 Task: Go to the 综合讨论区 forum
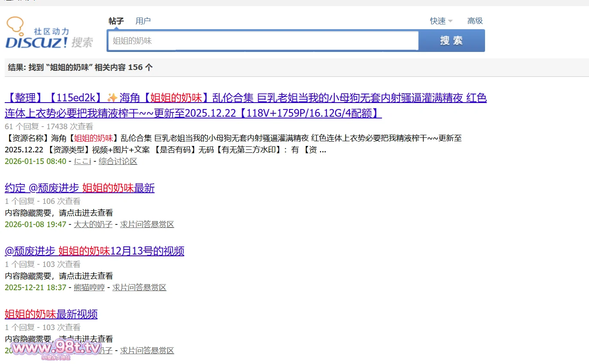click(x=118, y=161)
